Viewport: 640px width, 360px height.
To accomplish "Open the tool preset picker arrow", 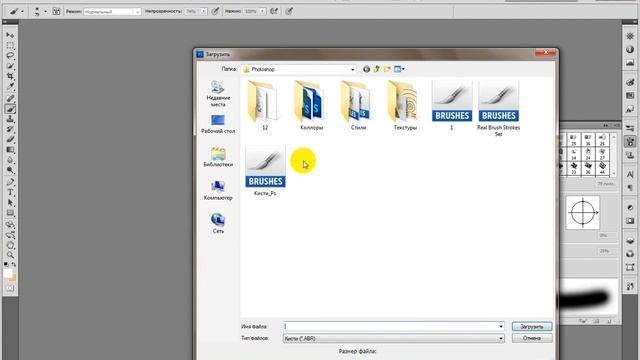I will (x=22, y=12).
